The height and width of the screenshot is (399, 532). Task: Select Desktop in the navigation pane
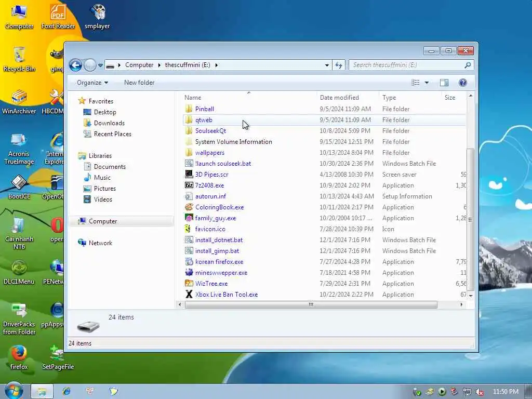(105, 112)
